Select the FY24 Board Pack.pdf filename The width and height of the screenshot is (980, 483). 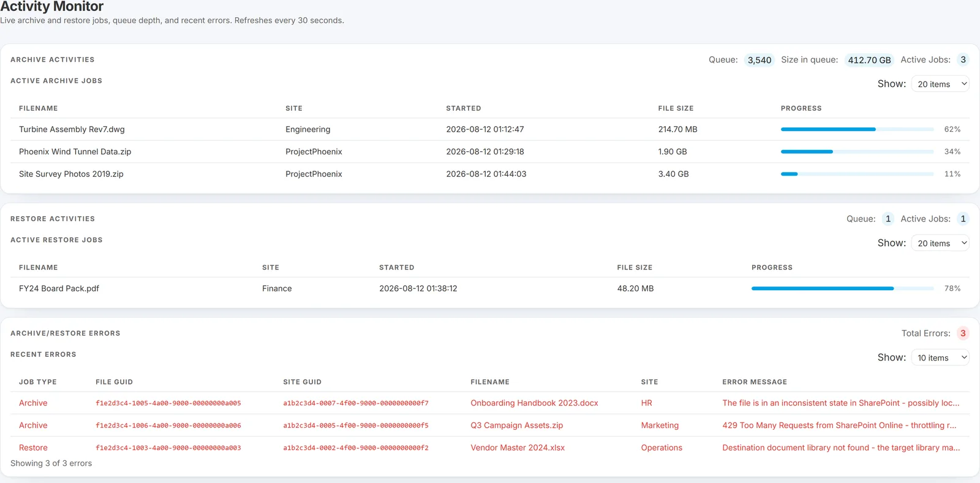click(x=59, y=288)
